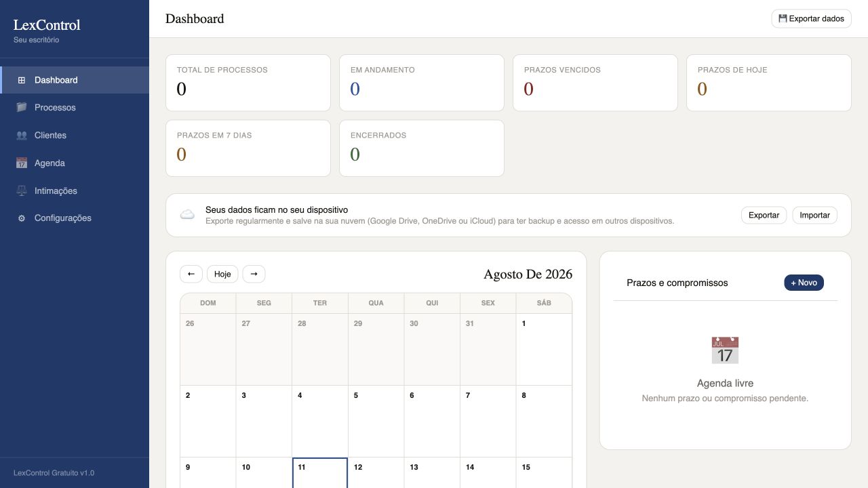Click the Agenda livre text

click(x=725, y=383)
